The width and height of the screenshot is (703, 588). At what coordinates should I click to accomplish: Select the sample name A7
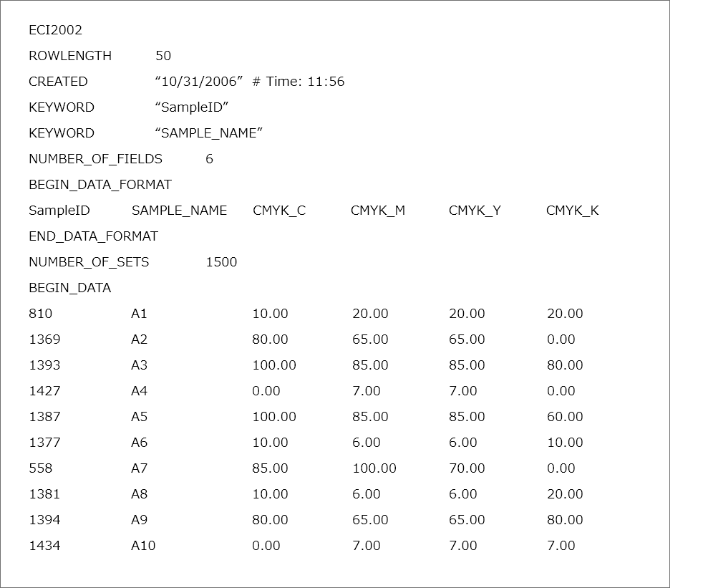click(139, 468)
